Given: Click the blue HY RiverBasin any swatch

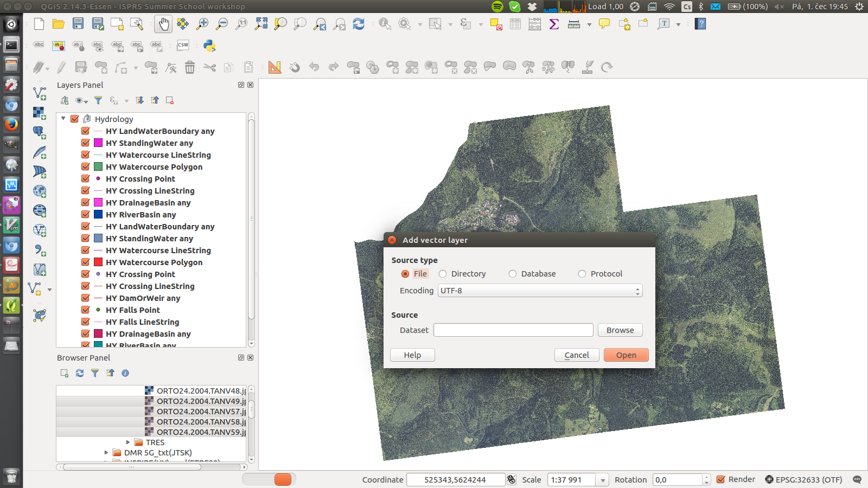Looking at the screenshot, I should click(98, 215).
